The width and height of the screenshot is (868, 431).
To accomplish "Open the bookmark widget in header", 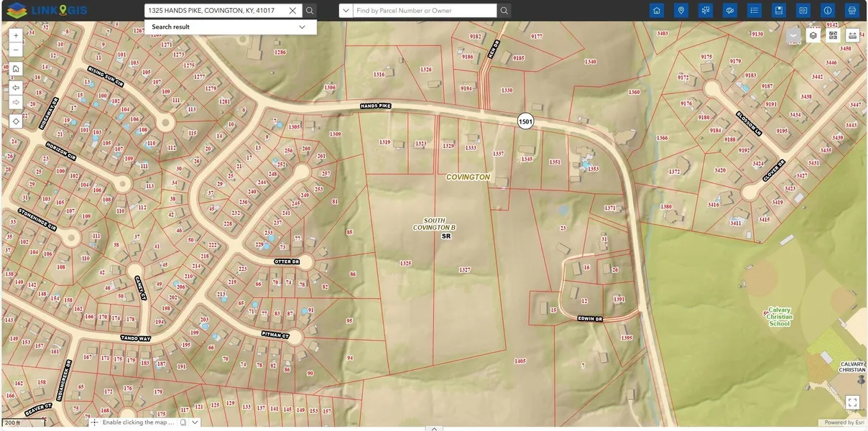I will tap(778, 11).
